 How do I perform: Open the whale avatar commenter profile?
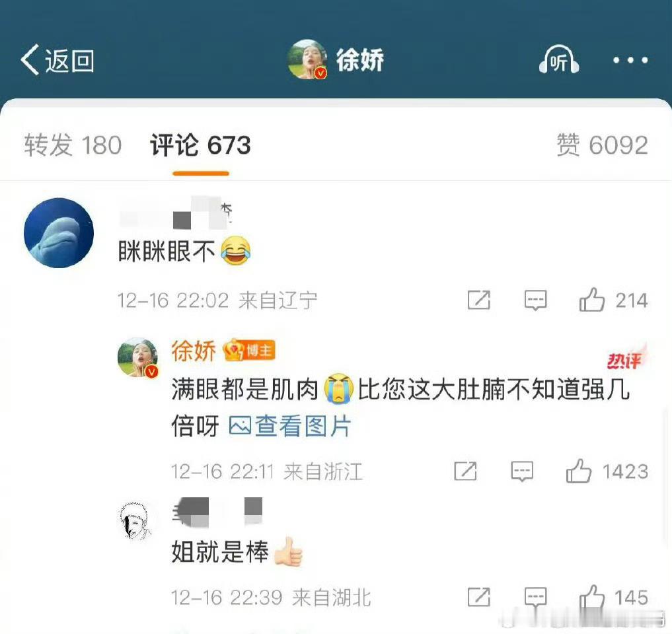pyautogui.click(x=59, y=232)
